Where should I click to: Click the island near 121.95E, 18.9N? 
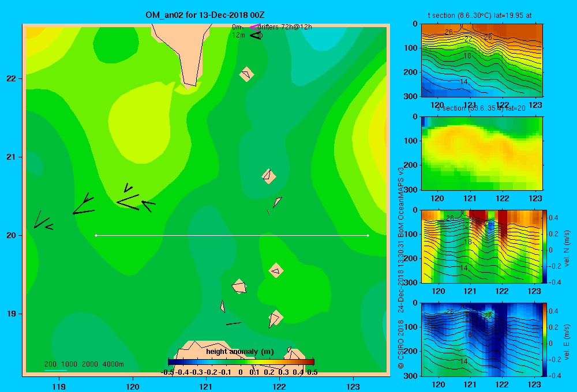click(275, 318)
